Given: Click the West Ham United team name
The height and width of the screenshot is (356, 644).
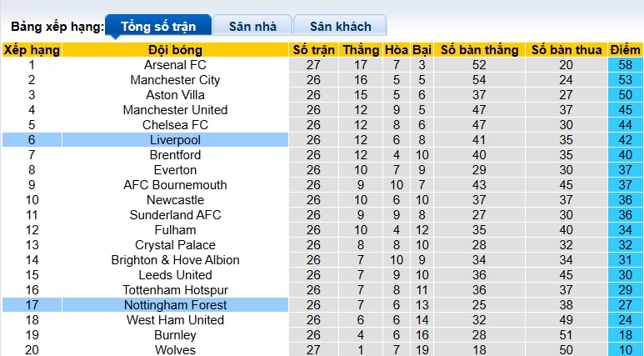Looking at the screenshot, I should pyautogui.click(x=175, y=320).
